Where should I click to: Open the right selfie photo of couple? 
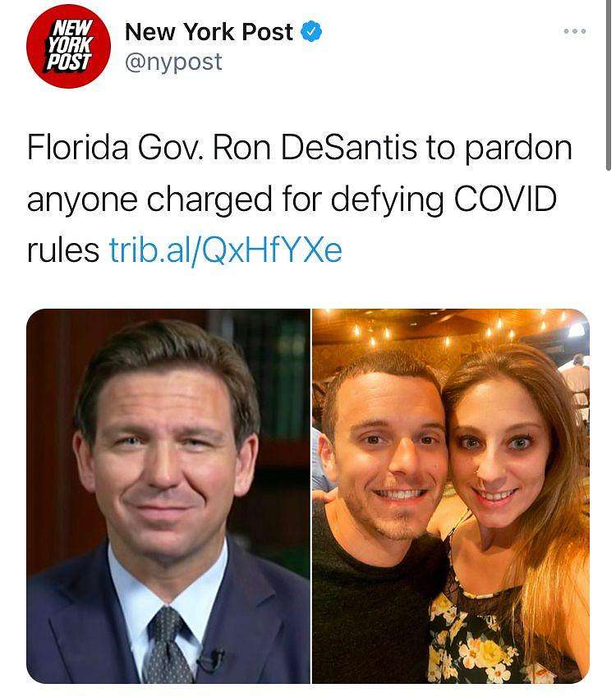point(451,496)
